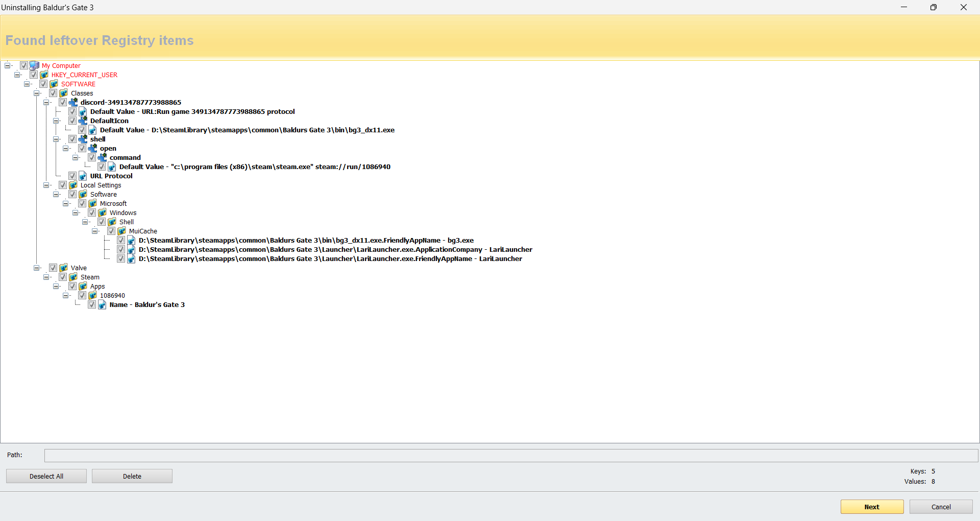980x521 pixels.
Task: Click the Apps key icon
Action: (x=83, y=286)
